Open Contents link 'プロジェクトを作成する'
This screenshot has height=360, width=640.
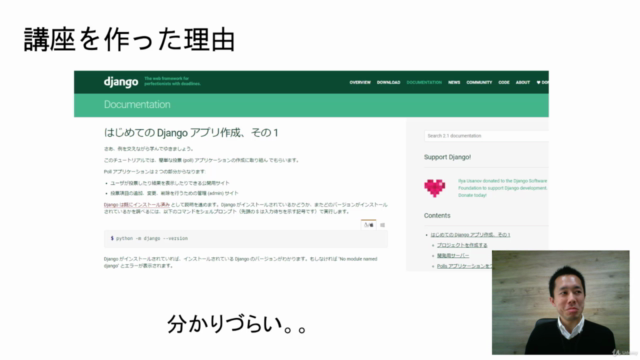tap(462, 245)
